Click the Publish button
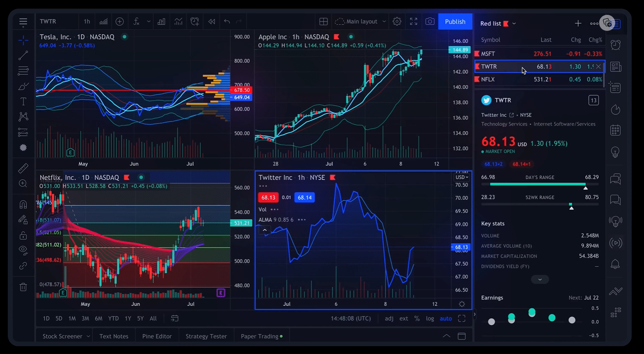 tap(455, 21)
